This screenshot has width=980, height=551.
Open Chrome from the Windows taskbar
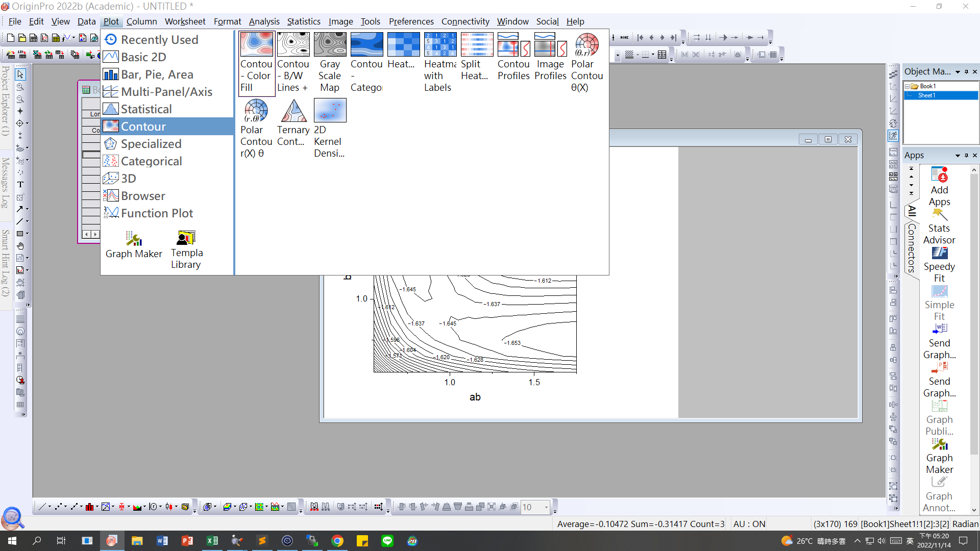coord(337,541)
